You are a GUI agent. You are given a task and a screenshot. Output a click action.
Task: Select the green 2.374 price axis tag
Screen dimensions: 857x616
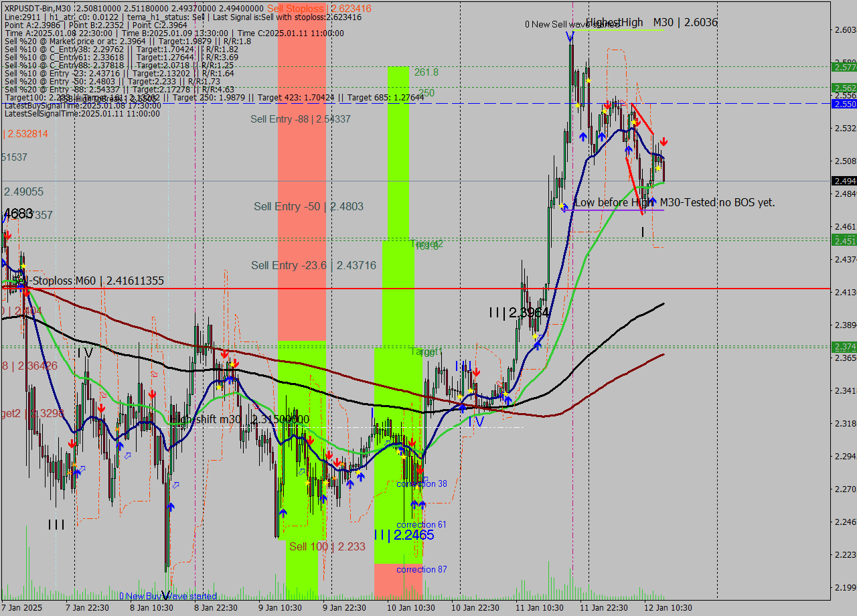point(844,346)
